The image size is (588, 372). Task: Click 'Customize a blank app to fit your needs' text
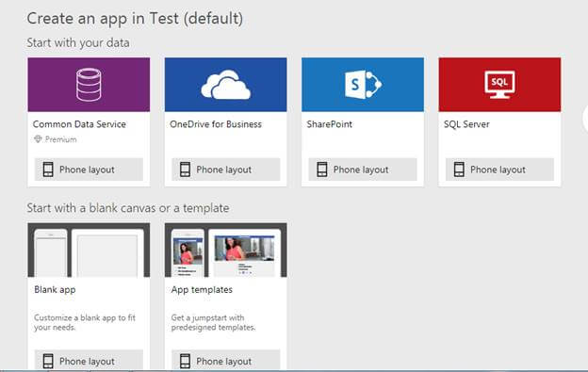point(85,322)
